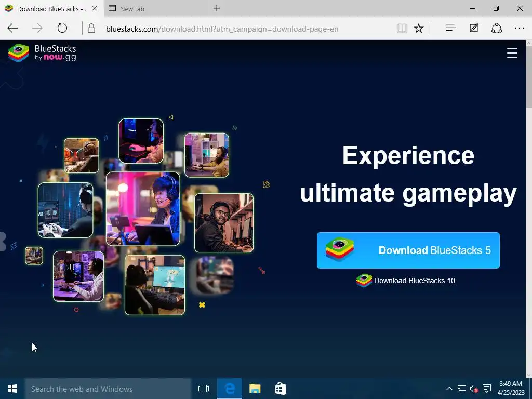Select the Download BlueStacks tab
The height and width of the screenshot is (399, 532).
[51, 8]
